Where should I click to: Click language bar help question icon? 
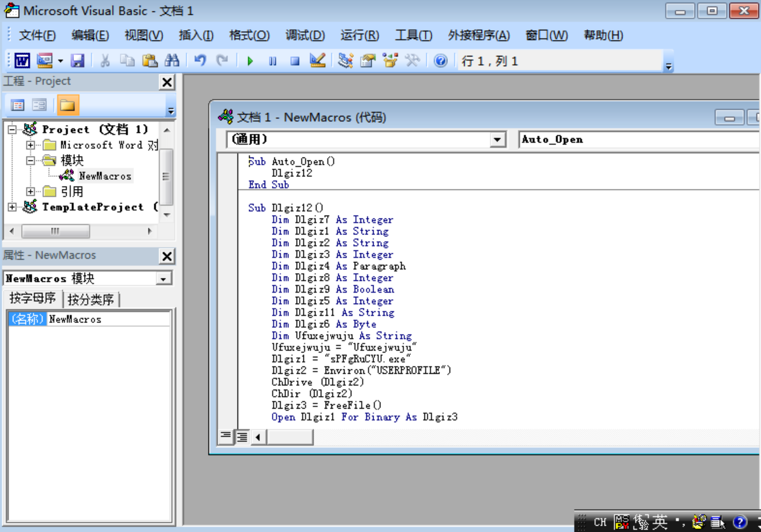740,522
